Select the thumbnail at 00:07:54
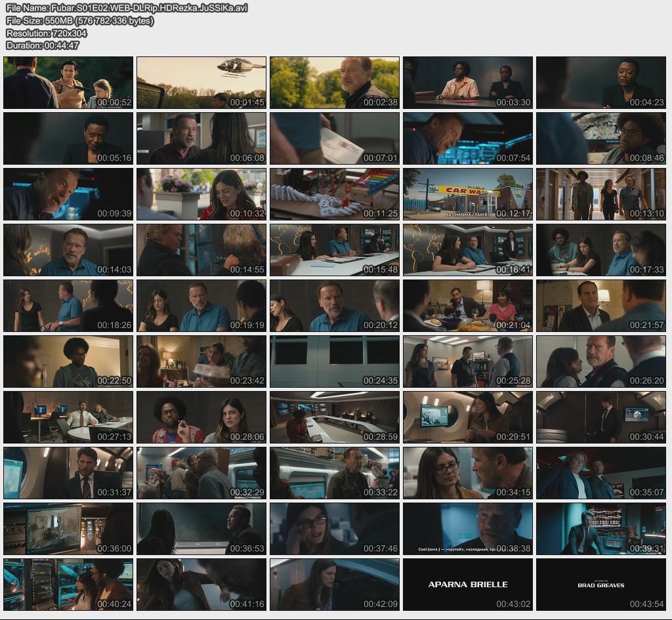Screen dimensions: 672x620 pos(467,138)
